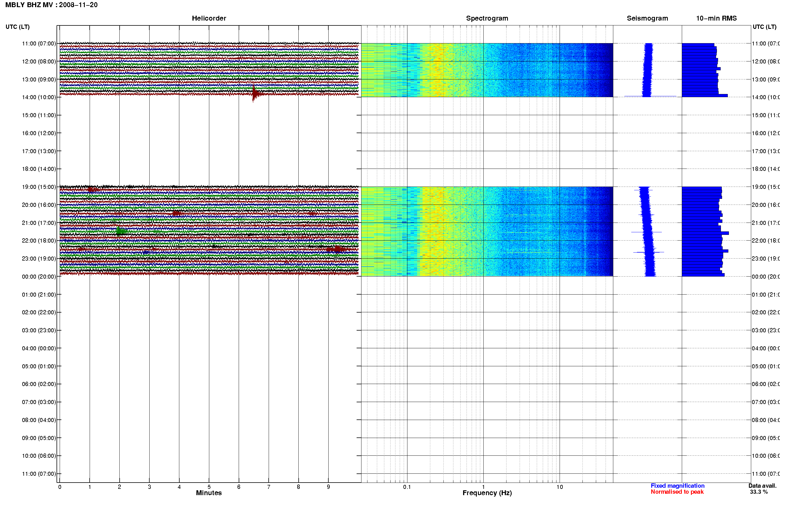812x508 pixels.
Task: Select the Helicorder panel heading
Action: pyautogui.click(x=209, y=19)
